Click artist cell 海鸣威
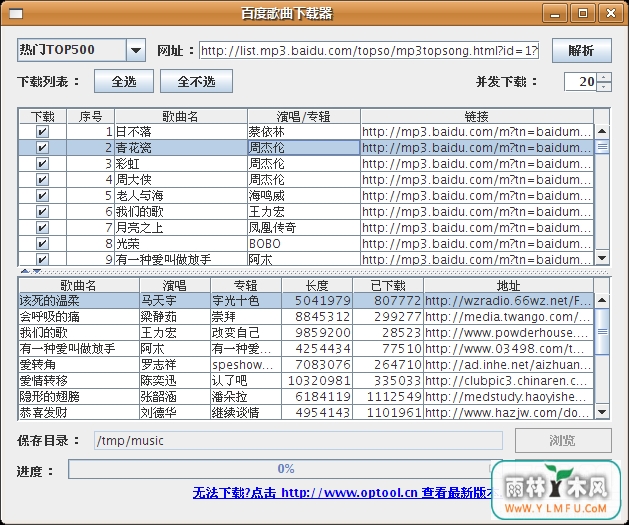 click(x=304, y=196)
